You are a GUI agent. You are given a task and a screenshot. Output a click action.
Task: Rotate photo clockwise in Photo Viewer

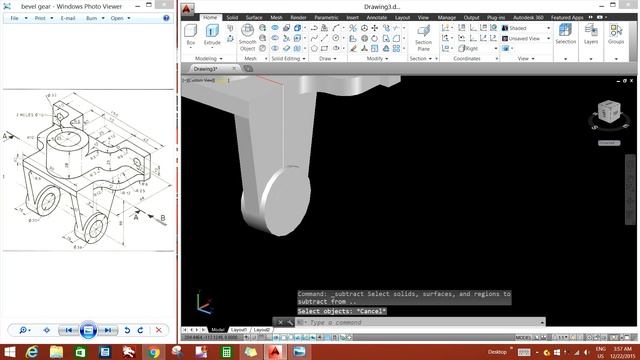[x=140, y=330]
